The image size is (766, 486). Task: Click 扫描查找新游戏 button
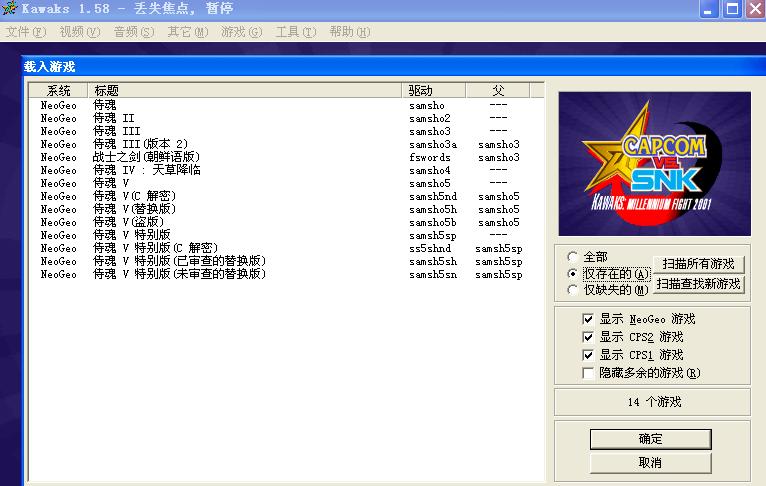tap(699, 284)
